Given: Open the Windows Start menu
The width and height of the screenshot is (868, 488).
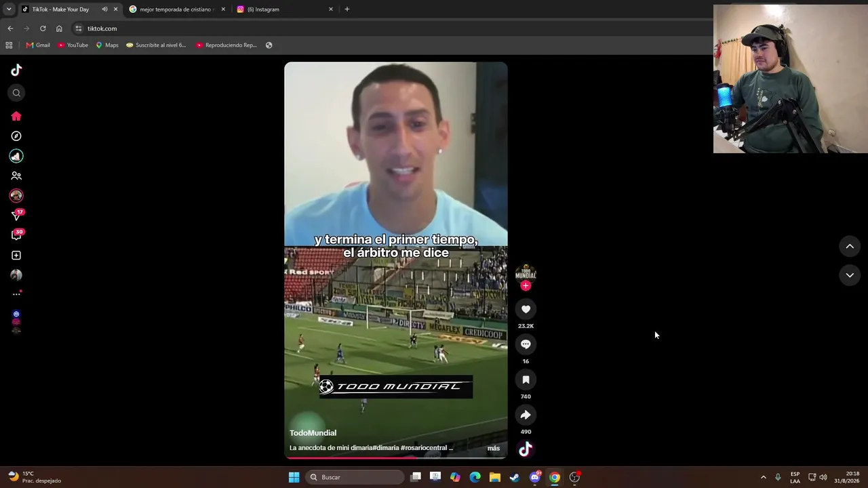Looking at the screenshot, I should [x=294, y=477].
